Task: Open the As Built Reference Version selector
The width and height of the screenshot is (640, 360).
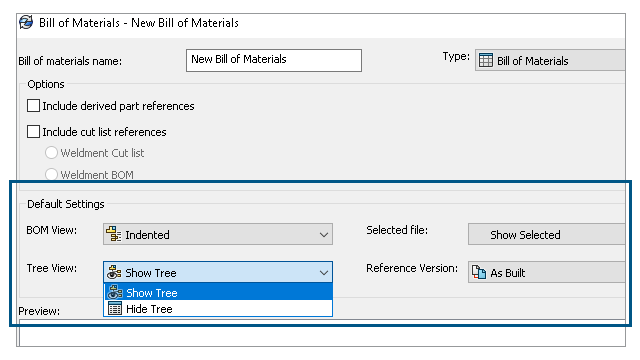Action: [547, 272]
